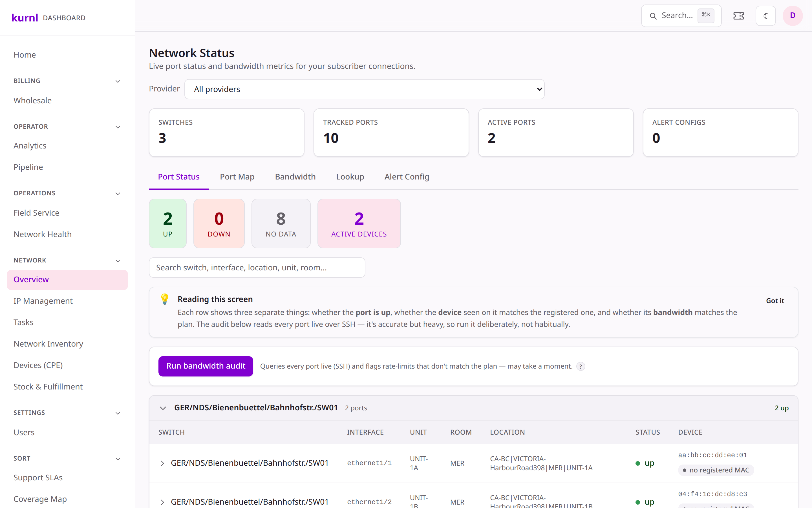Click the global Search box
Image resolution: width=812 pixels, height=508 pixels.
tap(681, 16)
